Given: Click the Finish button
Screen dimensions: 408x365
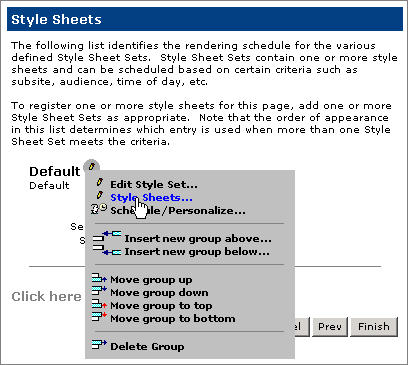Looking at the screenshot, I should (x=374, y=327).
